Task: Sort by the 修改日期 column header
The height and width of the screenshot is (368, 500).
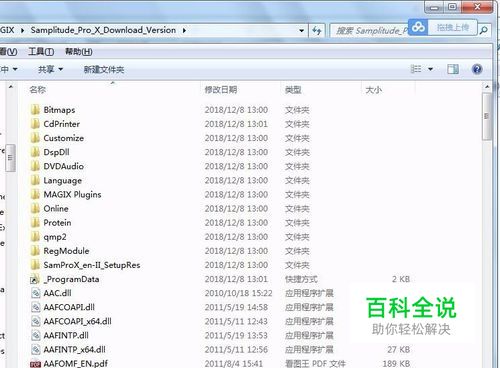Action: (x=221, y=89)
